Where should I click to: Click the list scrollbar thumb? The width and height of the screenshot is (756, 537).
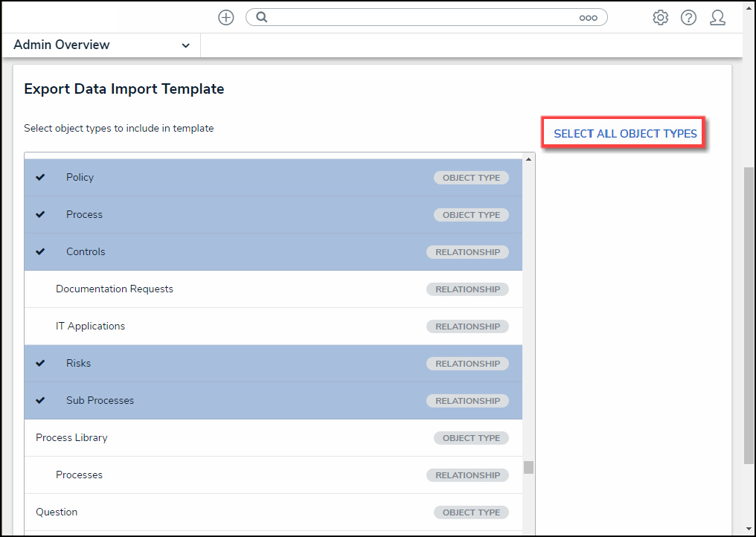pos(528,467)
